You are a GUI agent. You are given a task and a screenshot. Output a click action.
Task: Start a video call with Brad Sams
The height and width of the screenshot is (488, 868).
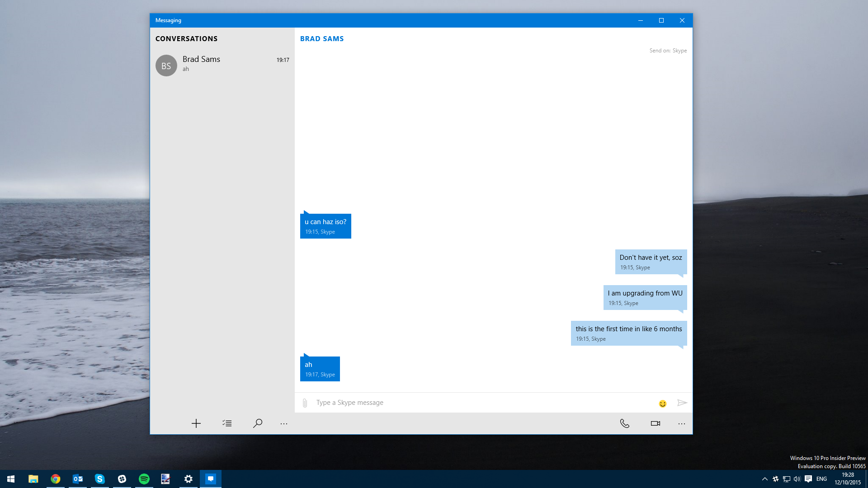pos(656,423)
